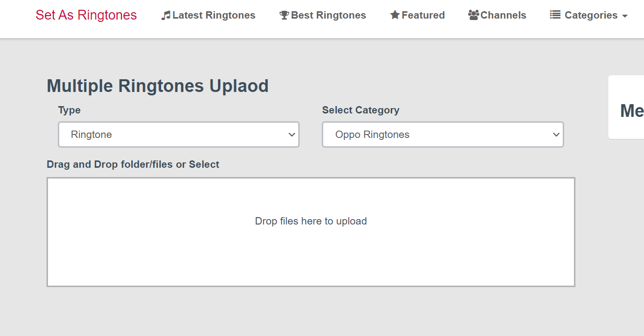
Task: Open the Type dropdown showing Ringtone
Action: 178,134
